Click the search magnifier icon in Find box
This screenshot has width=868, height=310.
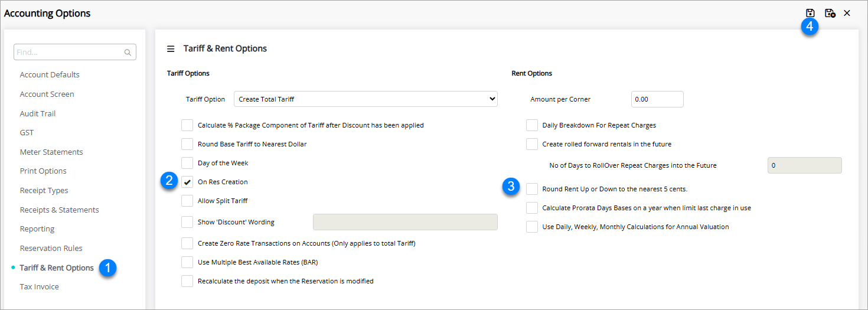point(128,53)
